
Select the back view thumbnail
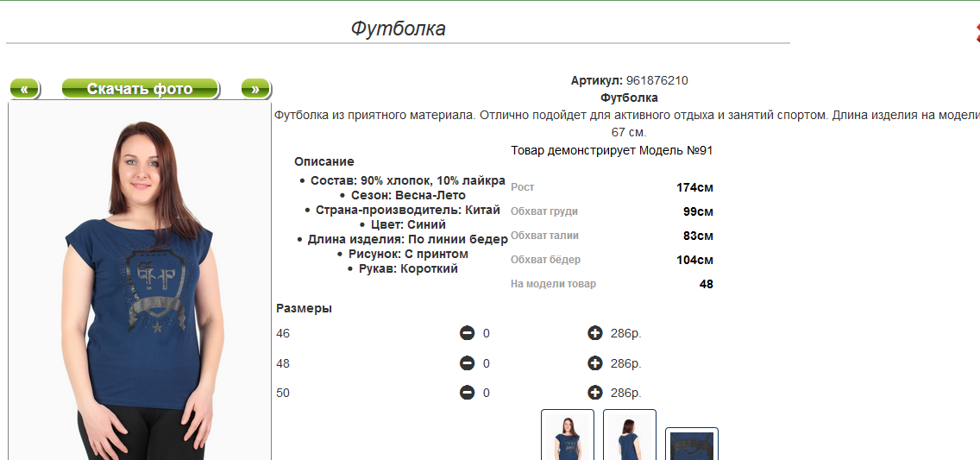tap(630, 436)
